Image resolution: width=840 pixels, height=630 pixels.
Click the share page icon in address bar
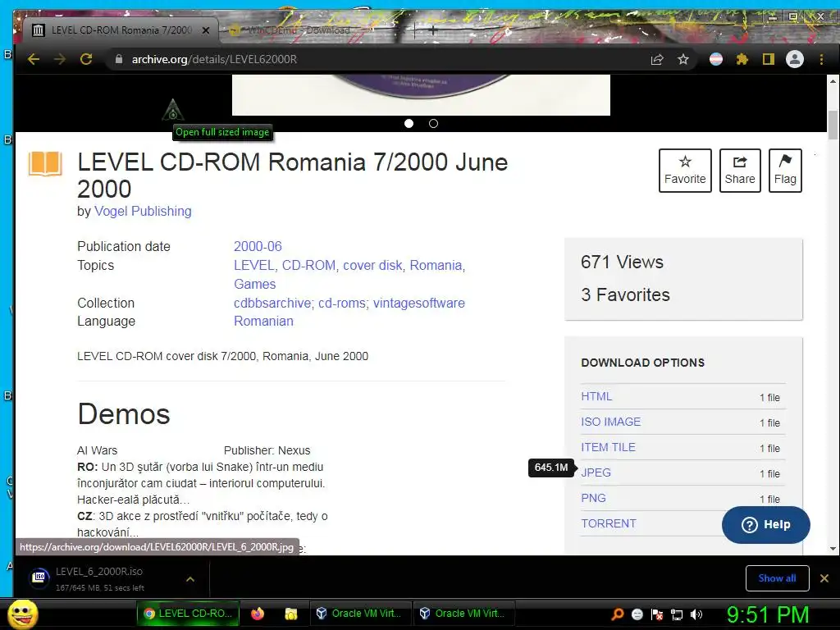pos(657,59)
